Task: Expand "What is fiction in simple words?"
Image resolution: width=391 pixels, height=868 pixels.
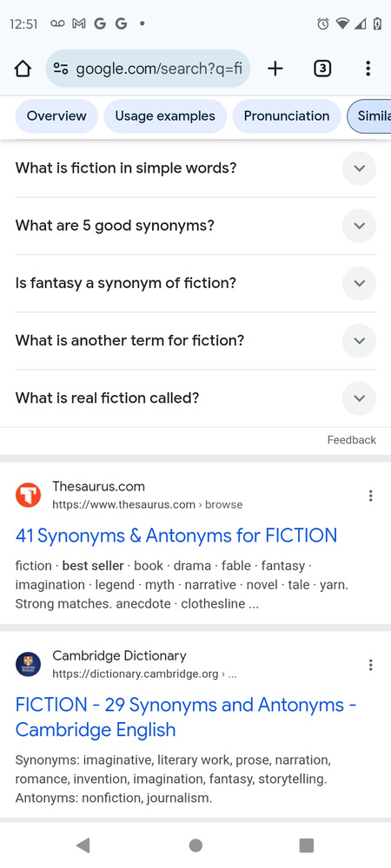Action: [195, 168]
